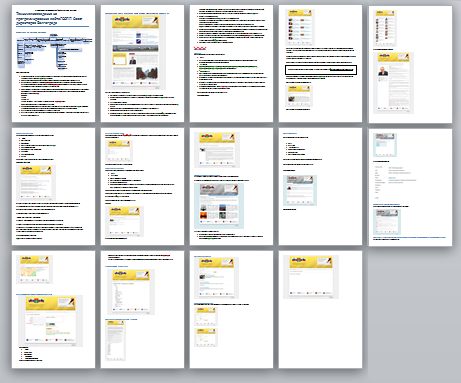Click the portrait photo screenshot on page five
The width and height of the screenshot is (461, 383).
point(393,83)
